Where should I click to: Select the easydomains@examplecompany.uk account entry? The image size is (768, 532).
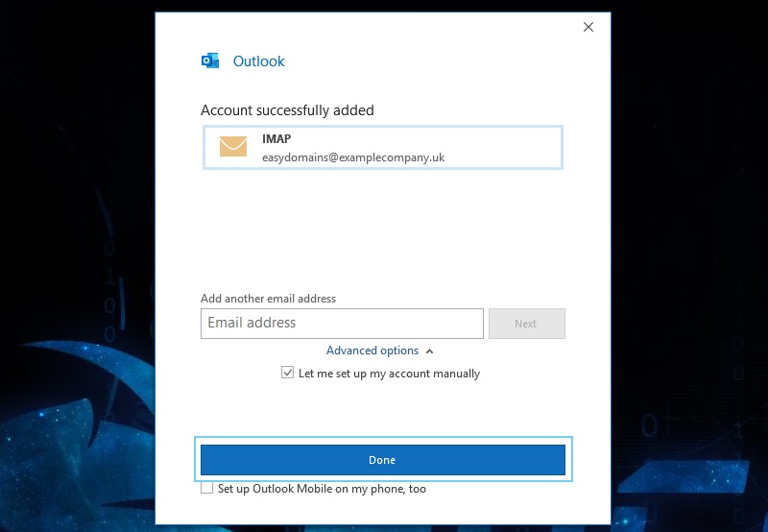[x=383, y=148]
